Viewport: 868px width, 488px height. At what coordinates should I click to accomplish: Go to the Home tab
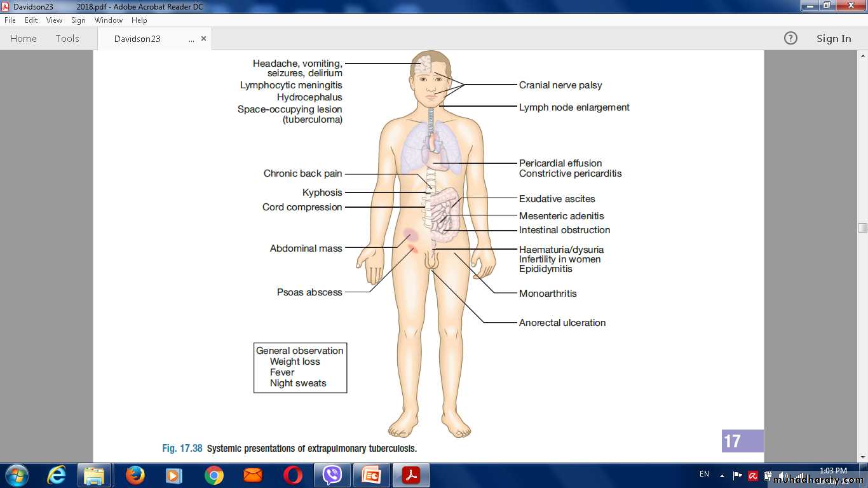pos(24,38)
